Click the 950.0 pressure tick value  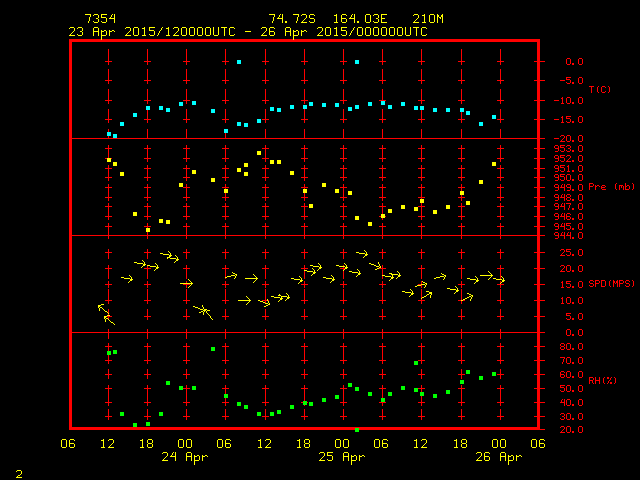tap(569, 178)
